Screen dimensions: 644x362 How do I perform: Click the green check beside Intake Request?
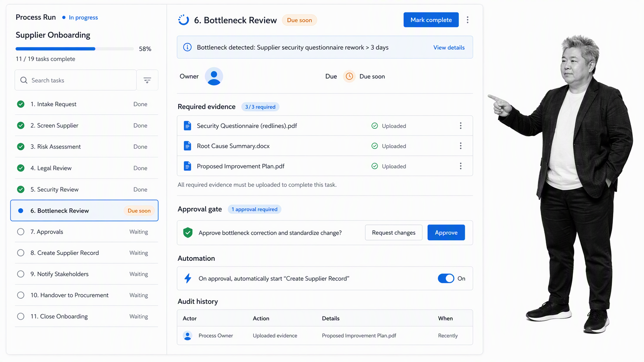(x=21, y=104)
